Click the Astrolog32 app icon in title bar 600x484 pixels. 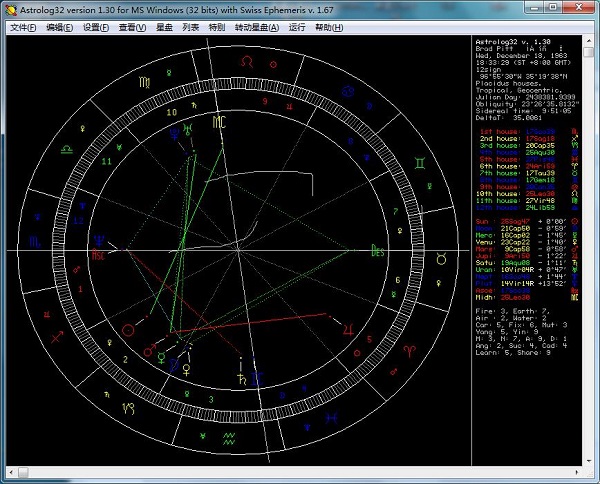pyautogui.click(x=11, y=10)
